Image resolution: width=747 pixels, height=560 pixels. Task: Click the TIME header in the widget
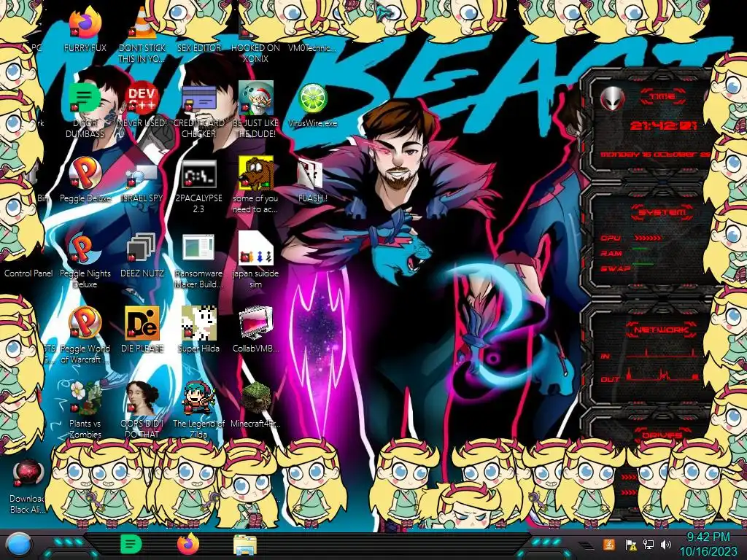(662, 97)
